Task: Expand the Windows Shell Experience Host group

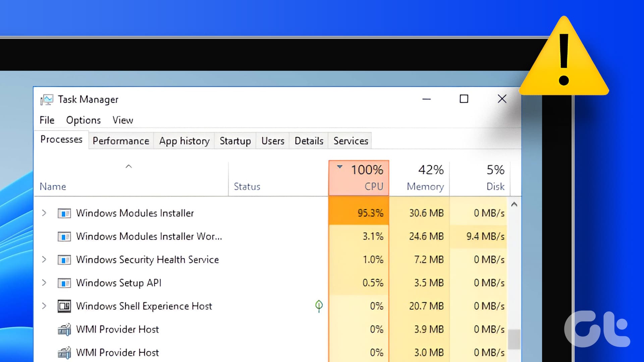Action: pyautogui.click(x=44, y=306)
